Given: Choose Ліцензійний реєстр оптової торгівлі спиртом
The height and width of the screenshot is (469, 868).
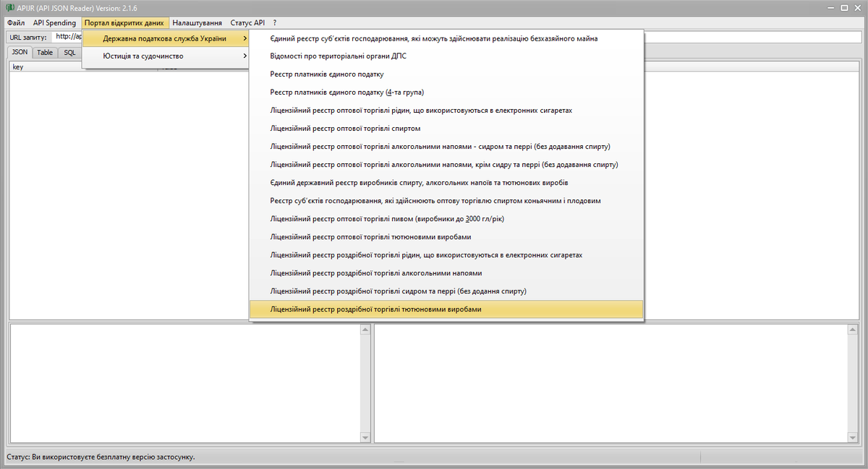Looking at the screenshot, I should pos(446,129).
